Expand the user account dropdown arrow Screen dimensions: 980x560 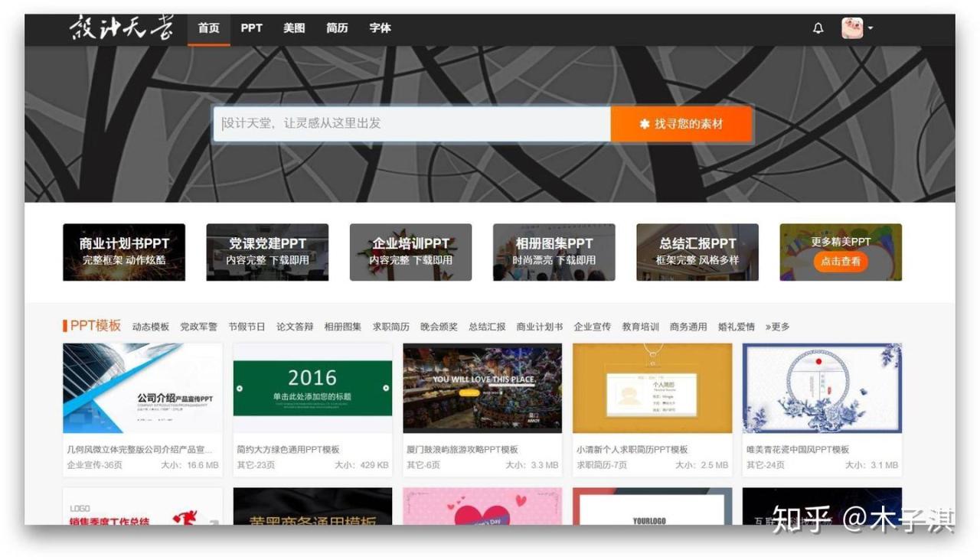[871, 29]
